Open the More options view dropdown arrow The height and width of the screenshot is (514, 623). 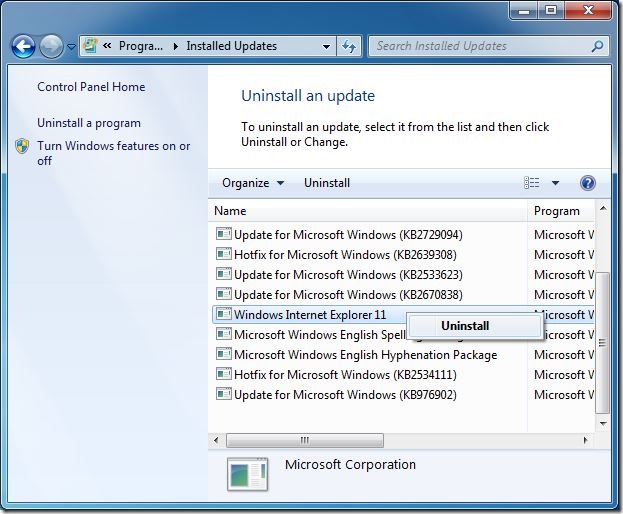(555, 183)
